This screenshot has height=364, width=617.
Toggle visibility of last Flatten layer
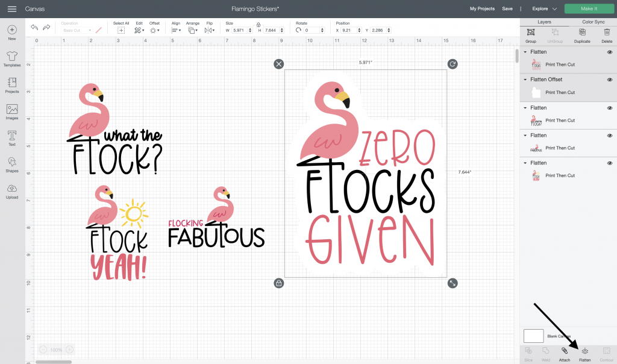(x=610, y=163)
